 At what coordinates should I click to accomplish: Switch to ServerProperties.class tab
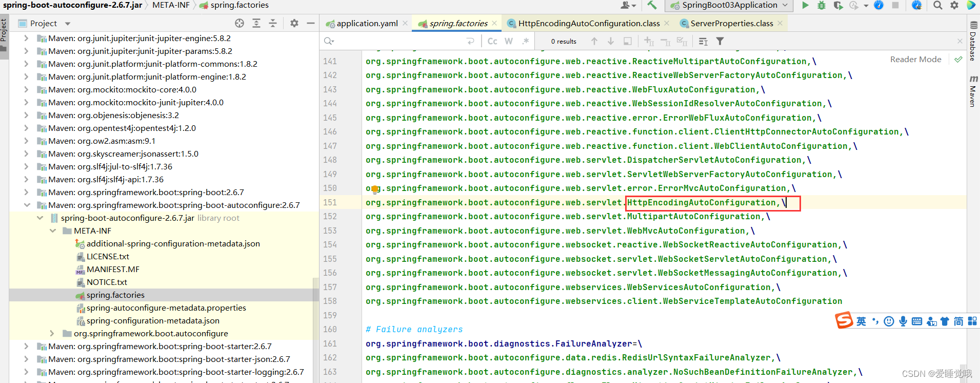coord(731,23)
